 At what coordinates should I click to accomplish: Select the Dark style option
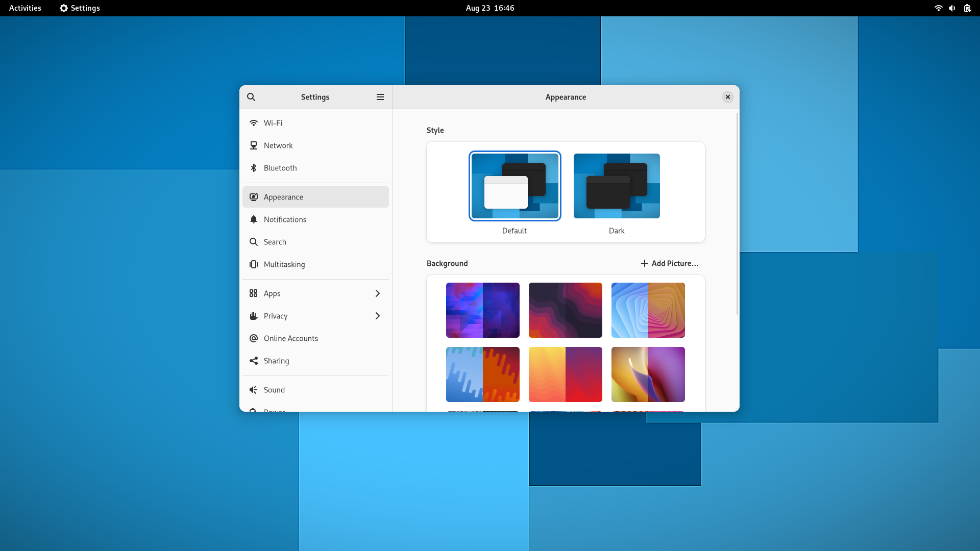click(617, 186)
